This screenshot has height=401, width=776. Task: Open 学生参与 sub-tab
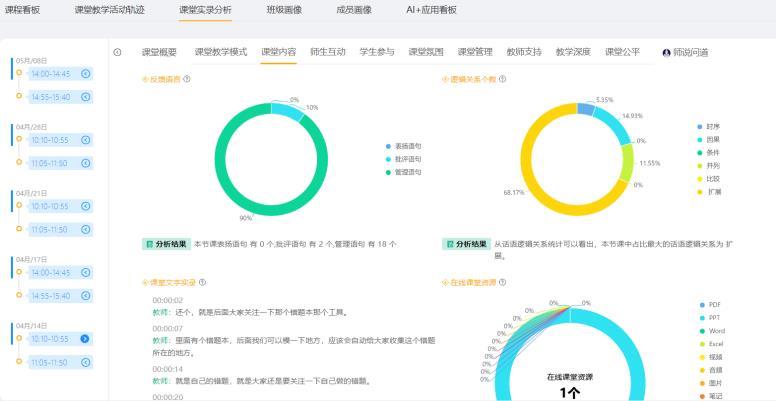tap(377, 52)
